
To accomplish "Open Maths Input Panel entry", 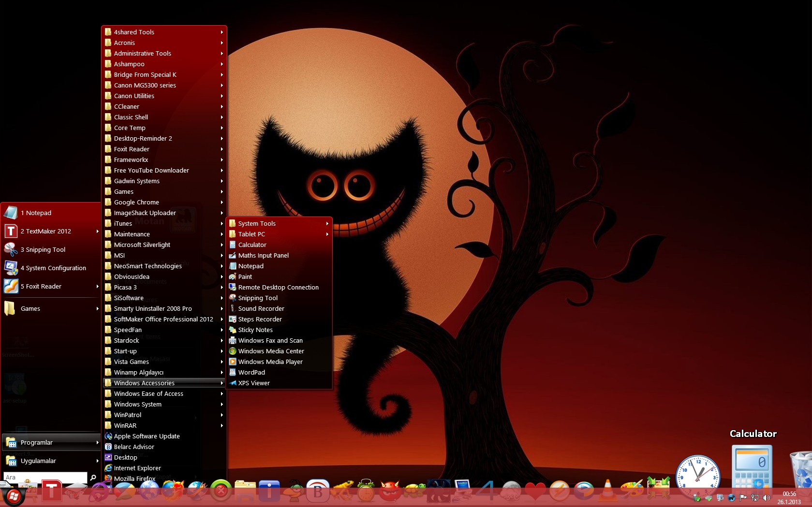I will click(x=279, y=255).
